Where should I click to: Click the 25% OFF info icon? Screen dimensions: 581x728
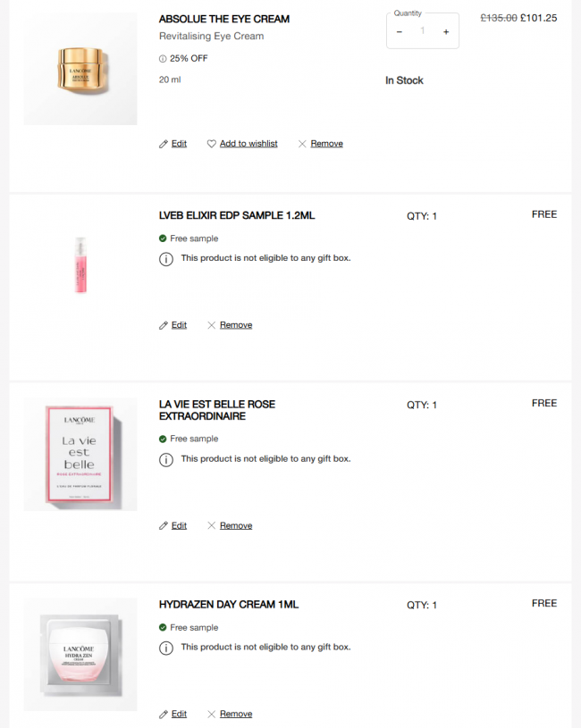pos(163,59)
